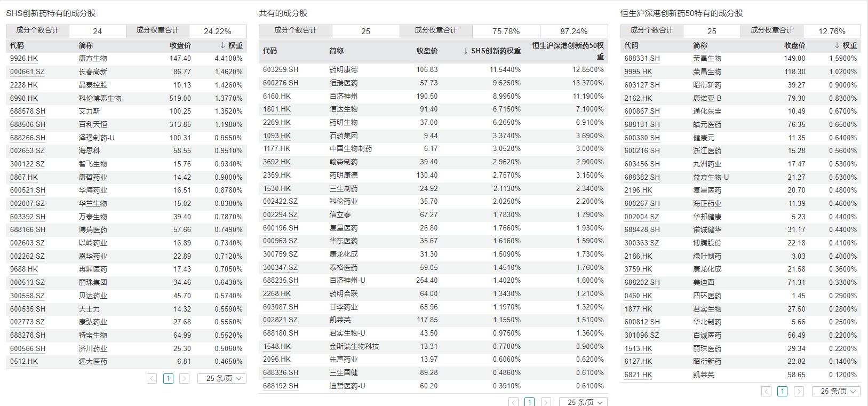This screenshot has width=868, height=406.
Task: Open 25 条/页 dropdown under 共有的成分股 table
Action: (x=583, y=402)
